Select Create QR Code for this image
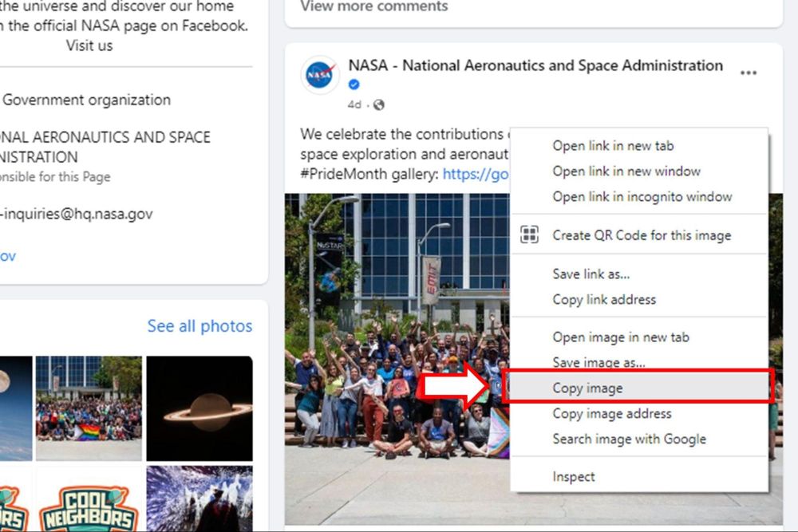The image size is (798, 532). point(638,235)
